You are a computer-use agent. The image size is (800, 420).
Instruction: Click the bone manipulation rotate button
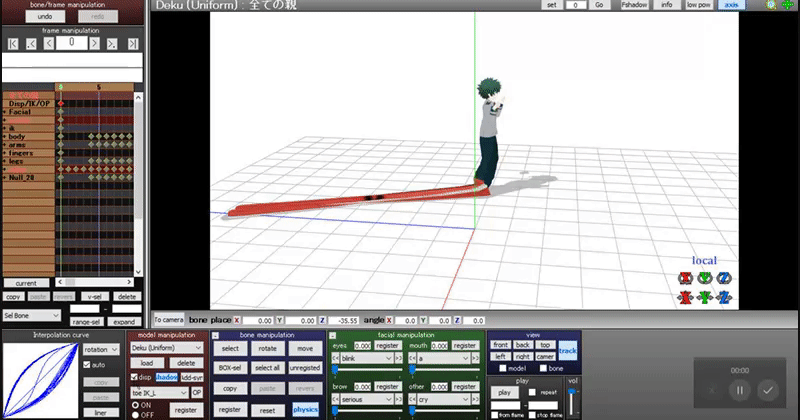tap(267, 349)
